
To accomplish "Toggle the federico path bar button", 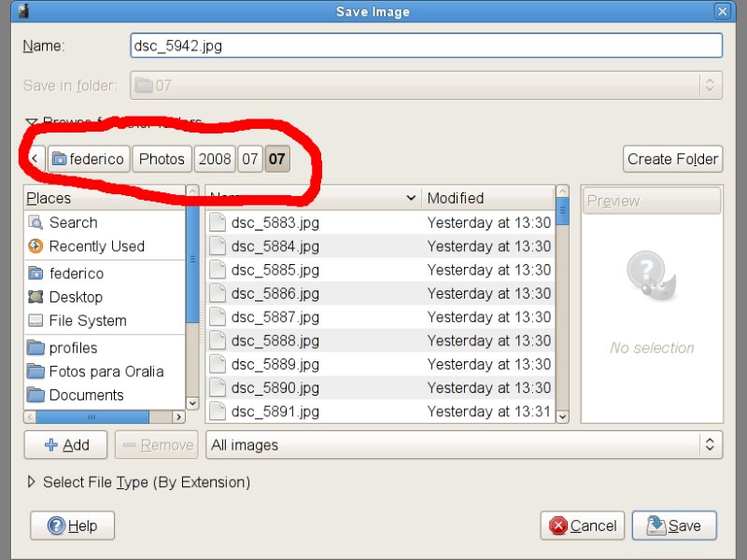I will [88, 159].
